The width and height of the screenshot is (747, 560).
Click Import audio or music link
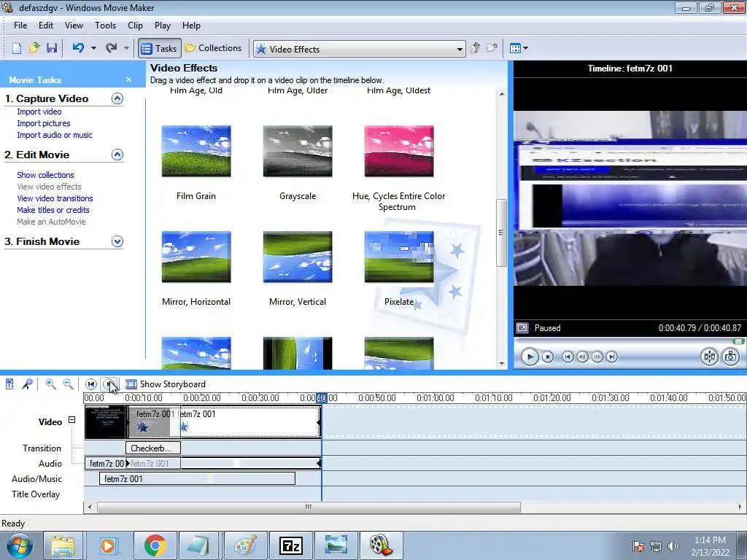55,135
